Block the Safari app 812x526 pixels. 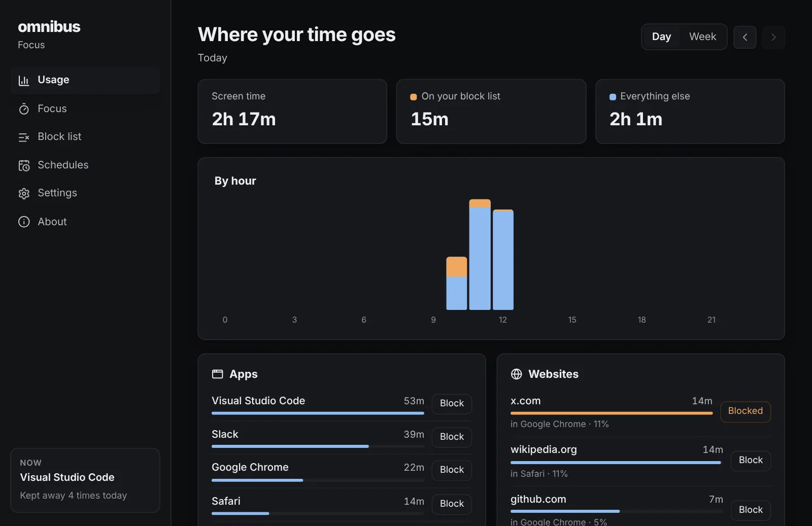coord(452,504)
